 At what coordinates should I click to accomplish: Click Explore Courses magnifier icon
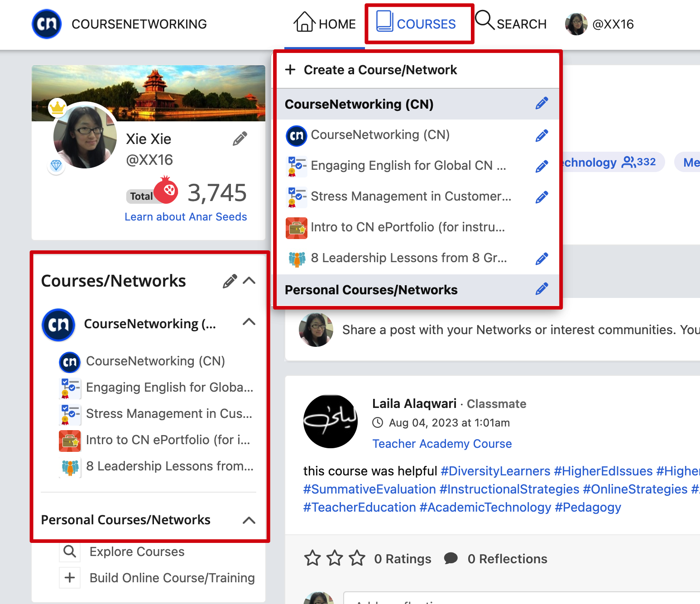[70, 551]
